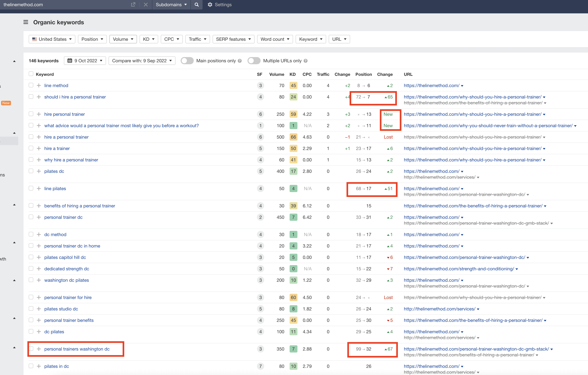Click the help icon next to Main positions only

click(240, 61)
